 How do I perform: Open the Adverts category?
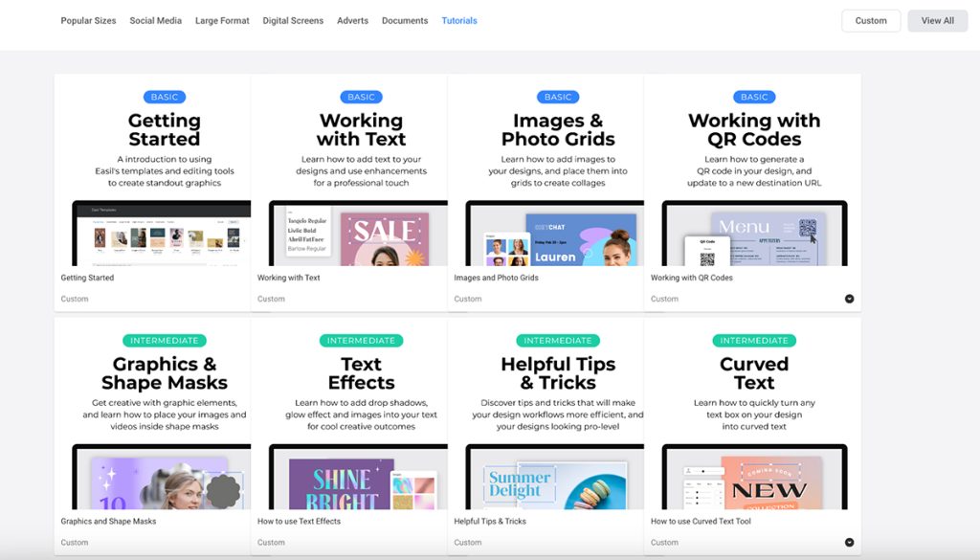tap(352, 20)
